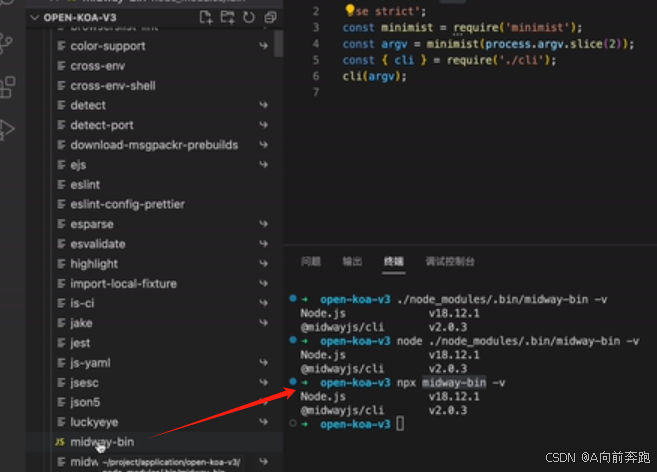Viewport: 657px width, 472px height.
Task: Click the JS file icon next to midway-bin
Action: [x=60, y=442]
